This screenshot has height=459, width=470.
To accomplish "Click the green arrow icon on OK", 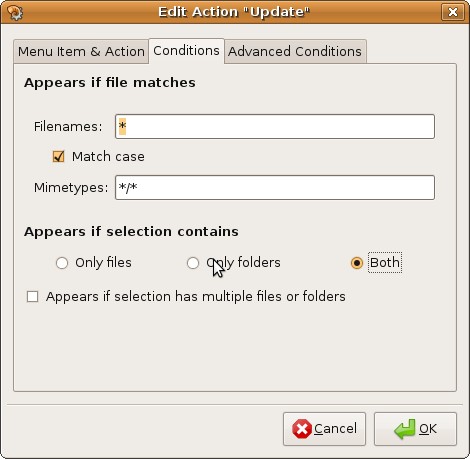I will coord(405,429).
